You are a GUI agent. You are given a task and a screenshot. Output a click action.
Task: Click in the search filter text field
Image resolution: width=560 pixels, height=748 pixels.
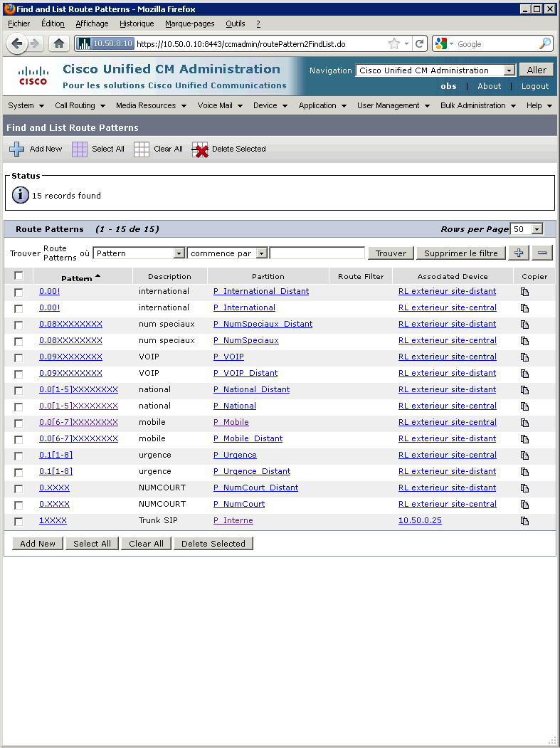tap(317, 253)
